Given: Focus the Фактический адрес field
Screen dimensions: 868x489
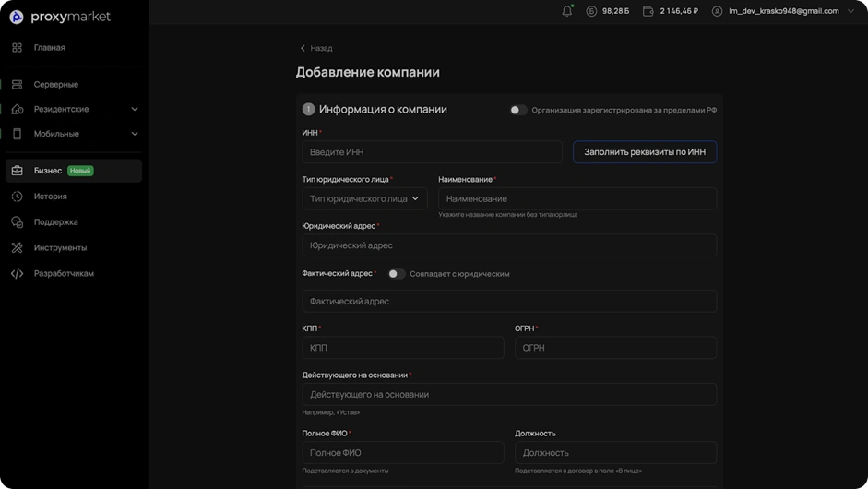Looking at the screenshot, I should (509, 302).
